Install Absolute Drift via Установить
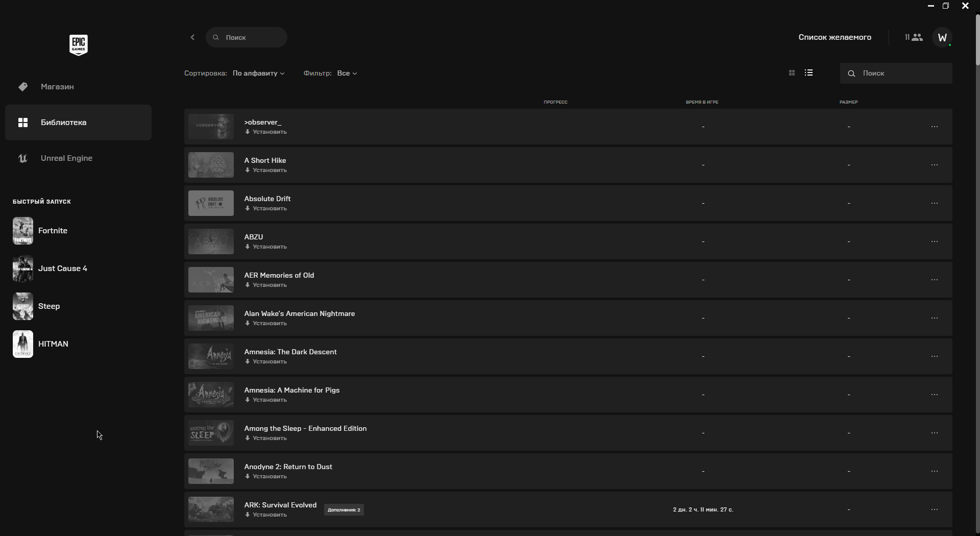980x536 pixels. pyautogui.click(x=266, y=209)
